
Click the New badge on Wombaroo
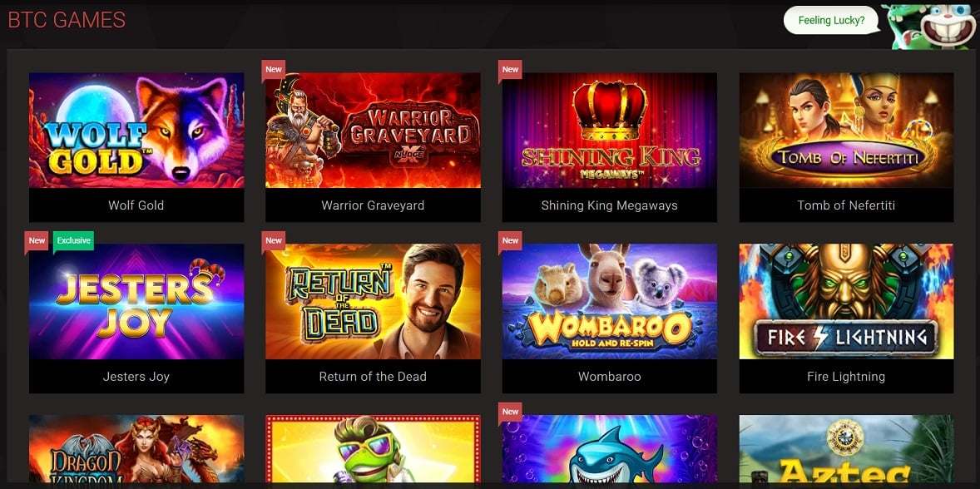pyautogui.click(x=511, y=241)
